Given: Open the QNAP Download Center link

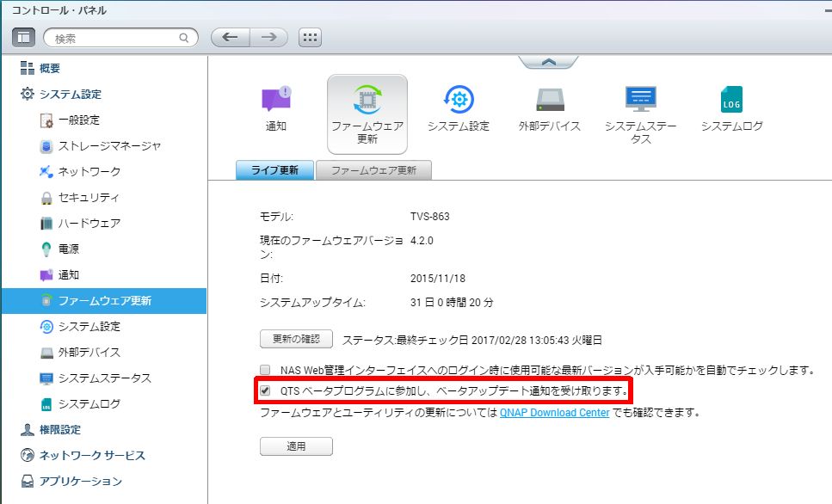Looking at the screenshot, I should tap(554, 413).
